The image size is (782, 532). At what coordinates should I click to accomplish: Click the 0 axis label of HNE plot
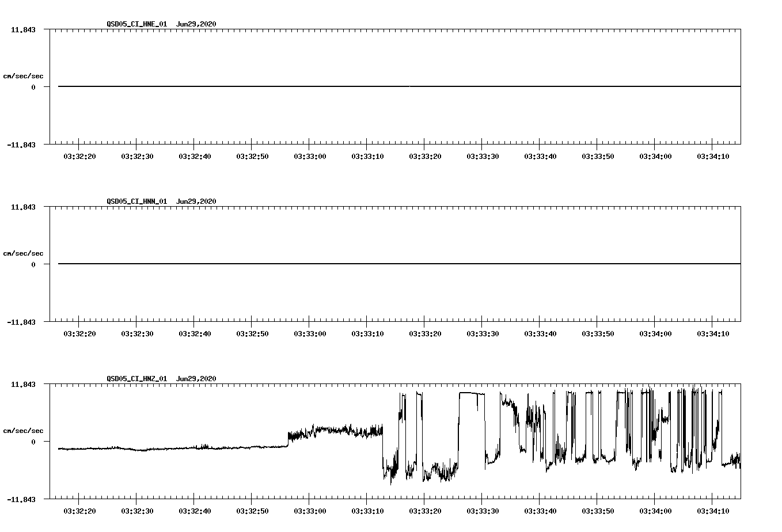33,88
